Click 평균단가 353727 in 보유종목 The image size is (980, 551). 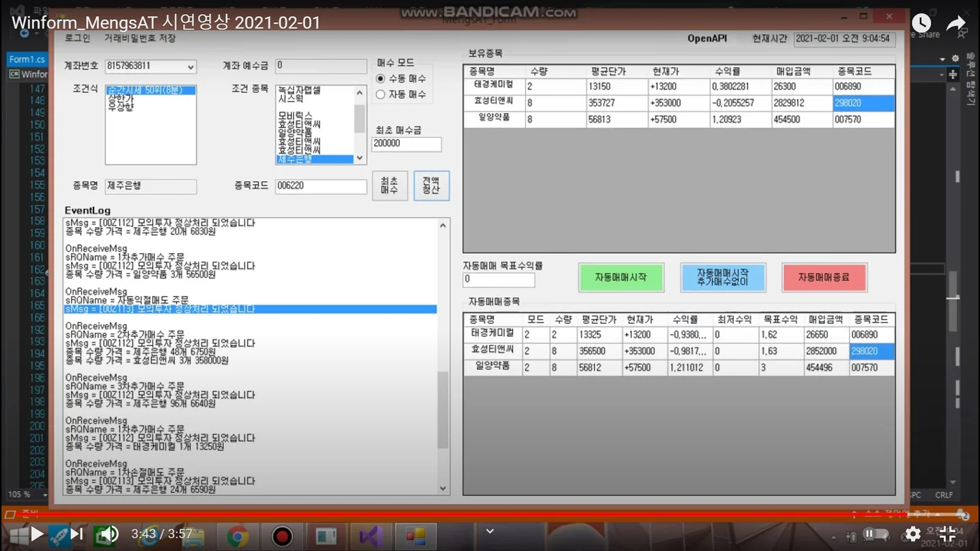[617, 103]
